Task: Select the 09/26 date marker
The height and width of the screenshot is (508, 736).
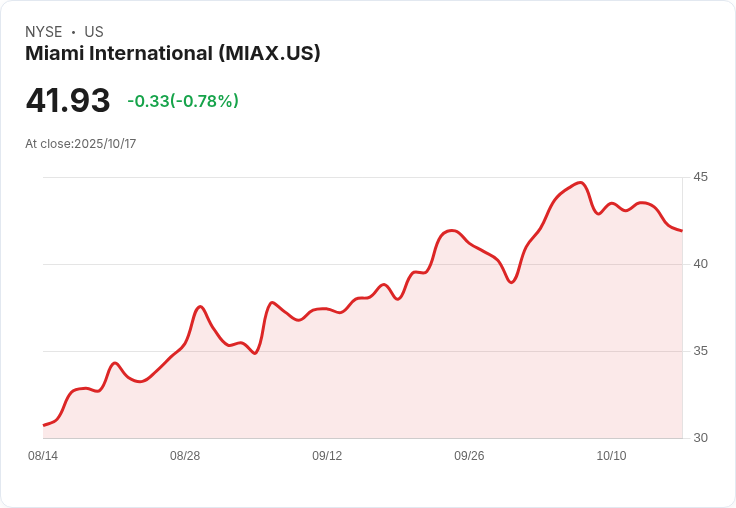Action: click(x=469, y=456)
